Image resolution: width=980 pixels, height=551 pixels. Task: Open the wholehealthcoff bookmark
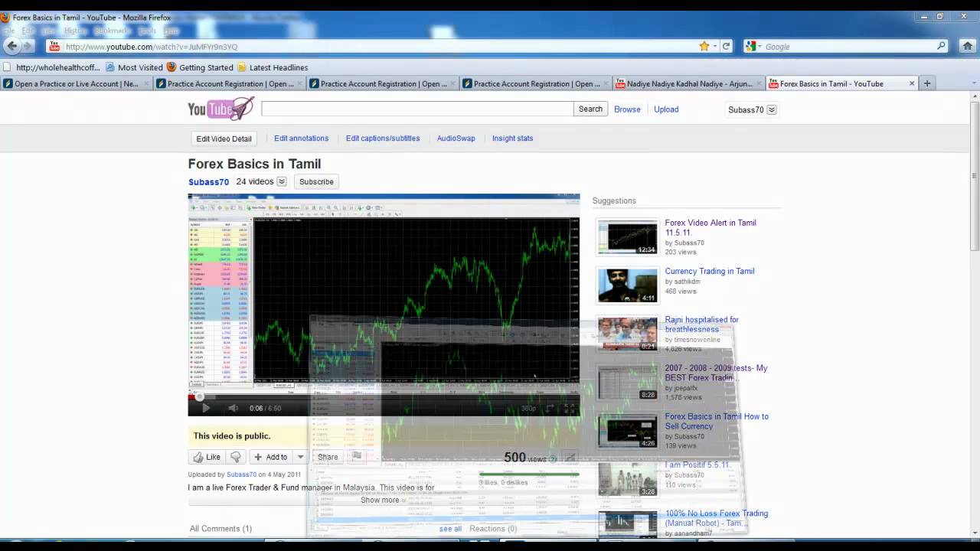click(52, 67)
